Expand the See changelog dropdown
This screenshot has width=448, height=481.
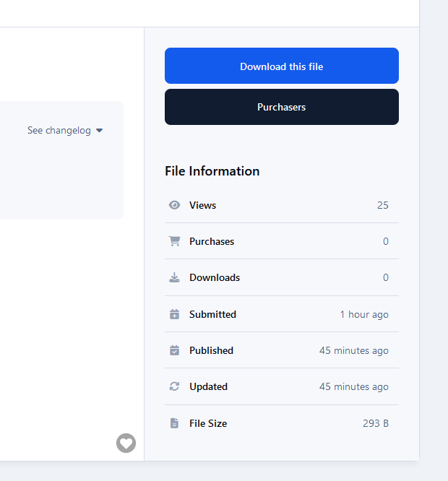point(65,131)
